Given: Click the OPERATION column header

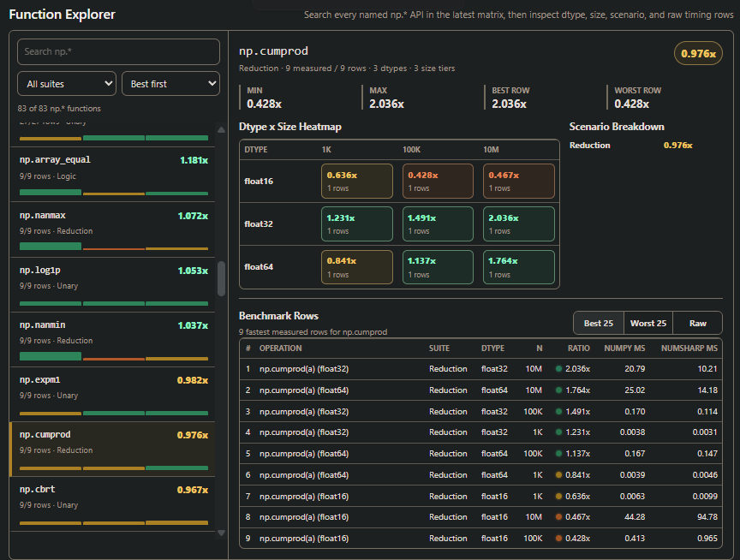Looking at the screenshot, I should click(280, 349).
